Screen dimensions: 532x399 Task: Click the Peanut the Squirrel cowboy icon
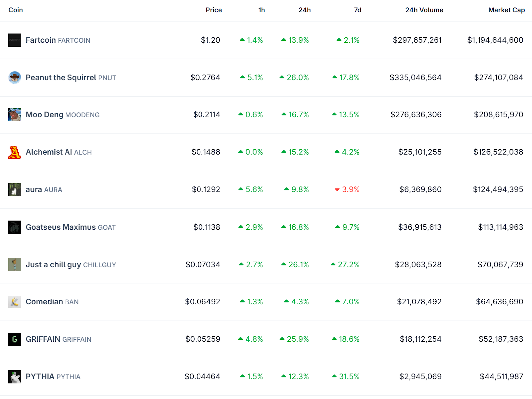(15, 77)
